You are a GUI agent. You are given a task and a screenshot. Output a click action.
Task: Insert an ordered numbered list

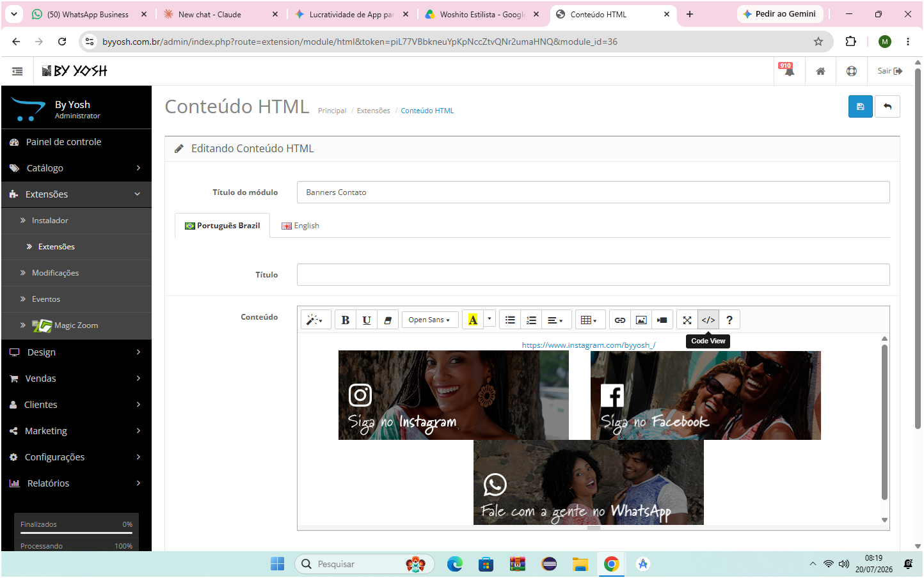[531, 320]
